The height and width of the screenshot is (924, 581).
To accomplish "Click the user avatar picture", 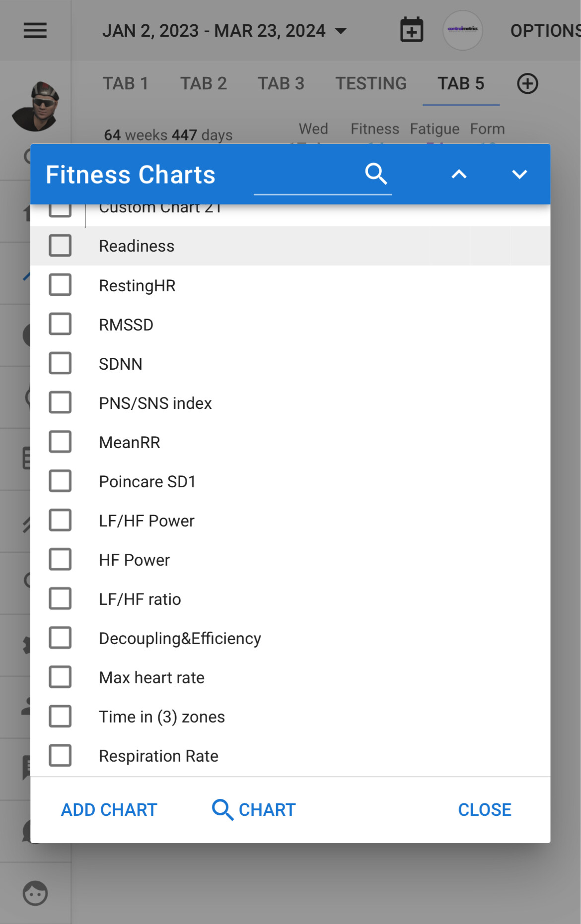I will click(x=36, y=106).
